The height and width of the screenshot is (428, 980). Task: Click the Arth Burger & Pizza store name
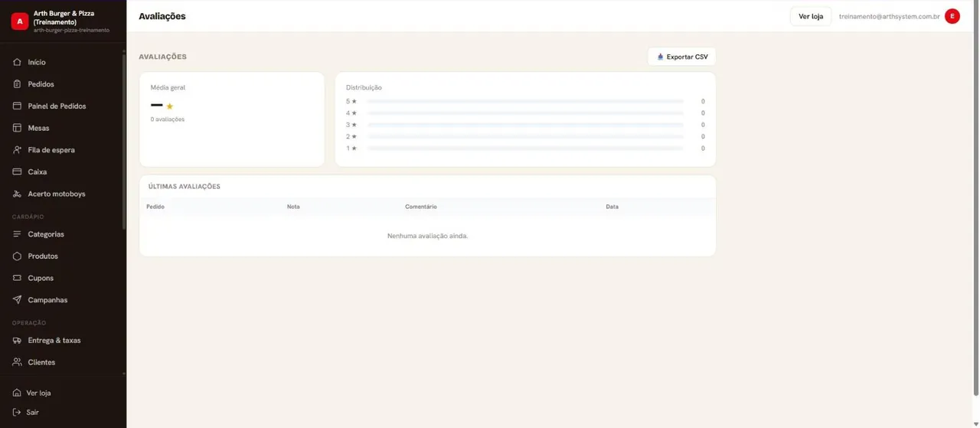pyautogui.click(x=64, y=18)
